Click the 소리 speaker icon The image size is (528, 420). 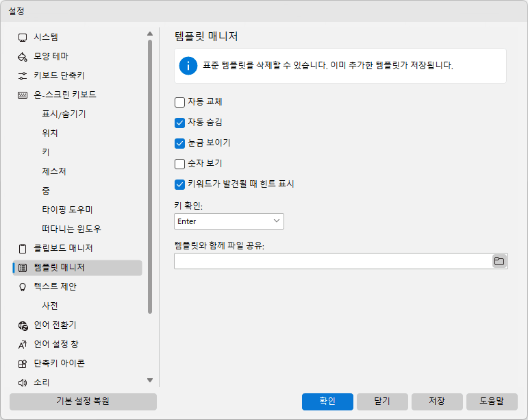click(x=23, y=382)
